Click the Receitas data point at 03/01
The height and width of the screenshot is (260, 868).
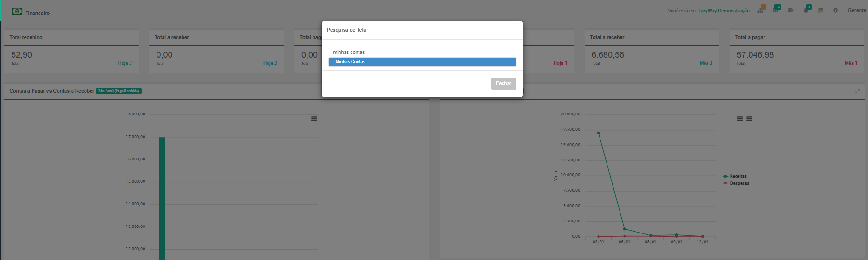598,133
